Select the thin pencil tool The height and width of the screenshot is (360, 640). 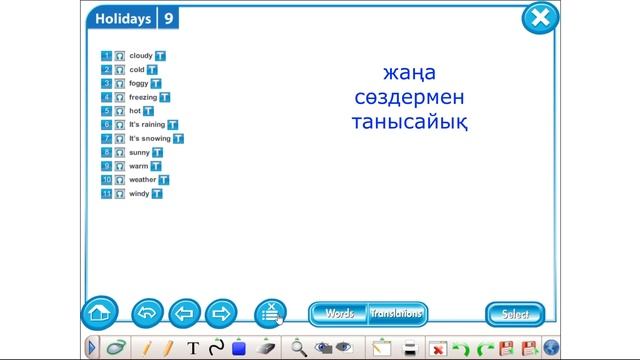tap(148, 348)
